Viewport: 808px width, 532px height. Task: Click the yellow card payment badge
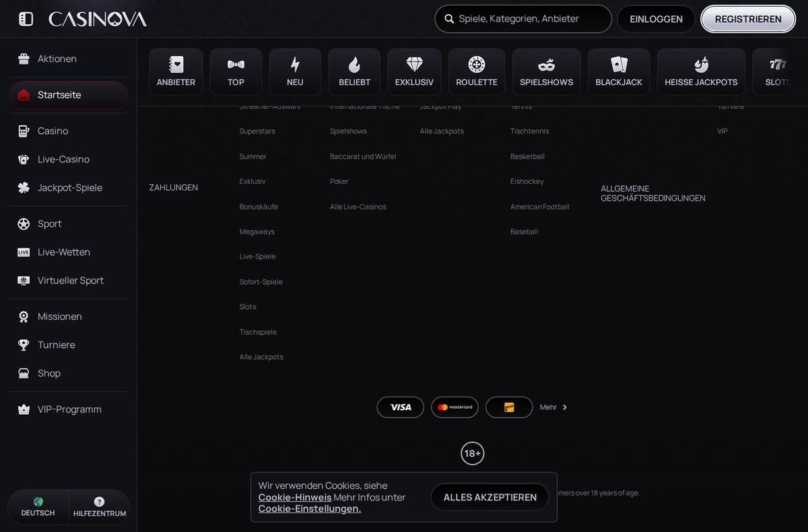coord(509,407)
